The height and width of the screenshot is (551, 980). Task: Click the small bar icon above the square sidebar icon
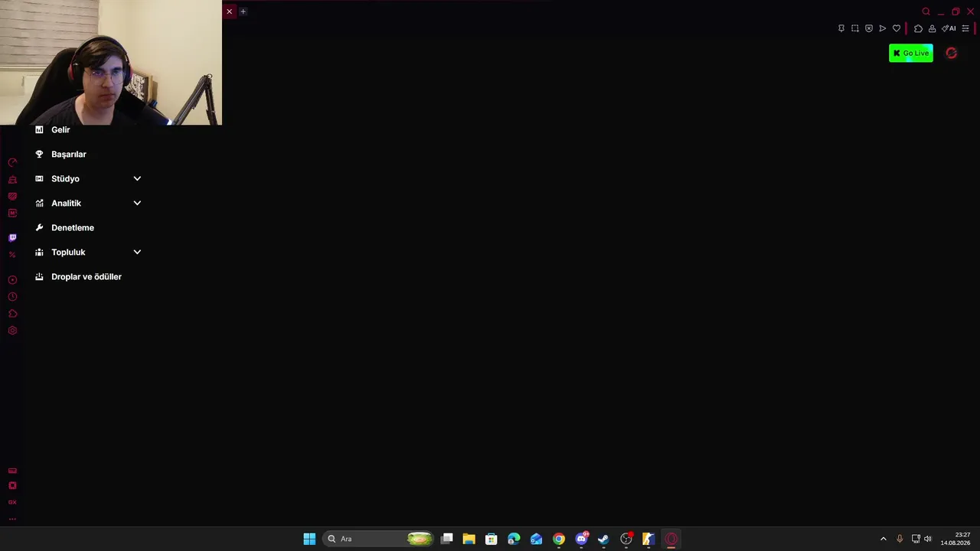point(12,471)
